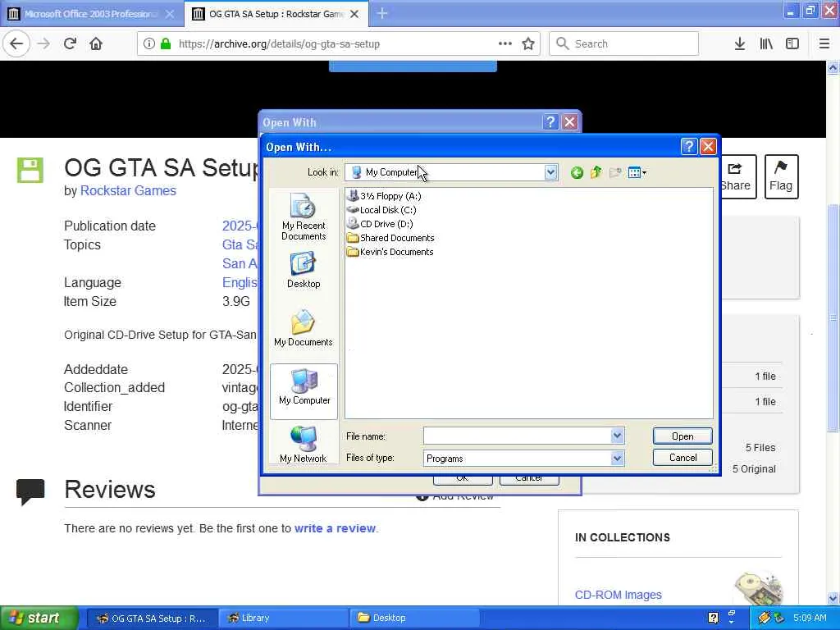Show site information icon in address bar
This screenshot has width=840, height=630.
click(149, 44)
